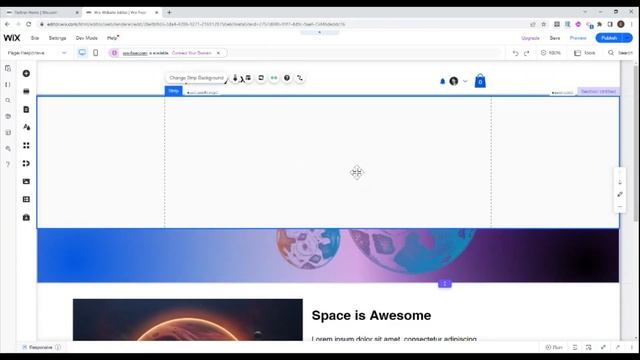Click the editor vertical scrollbar

636,143
